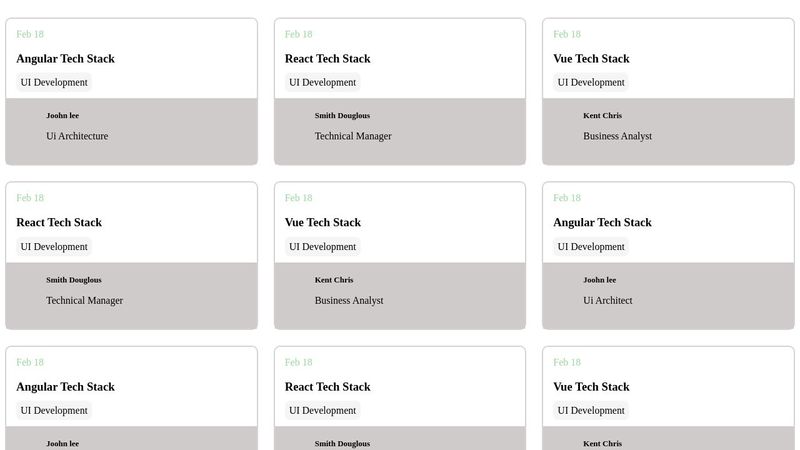Select author Kent Chris in middle-row Vue card

333,280
